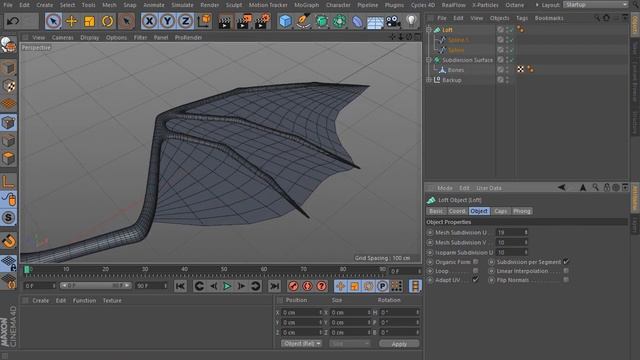Collapse the Loft object tree
This screenshot has height=360, width=640.
[429, 29]
